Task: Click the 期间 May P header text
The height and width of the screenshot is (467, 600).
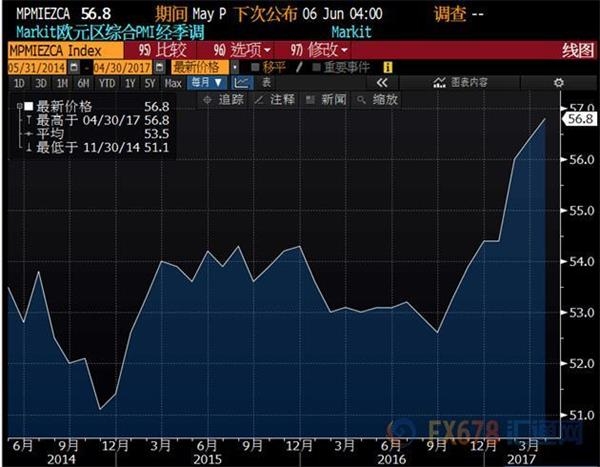Action: click(191, 15)
